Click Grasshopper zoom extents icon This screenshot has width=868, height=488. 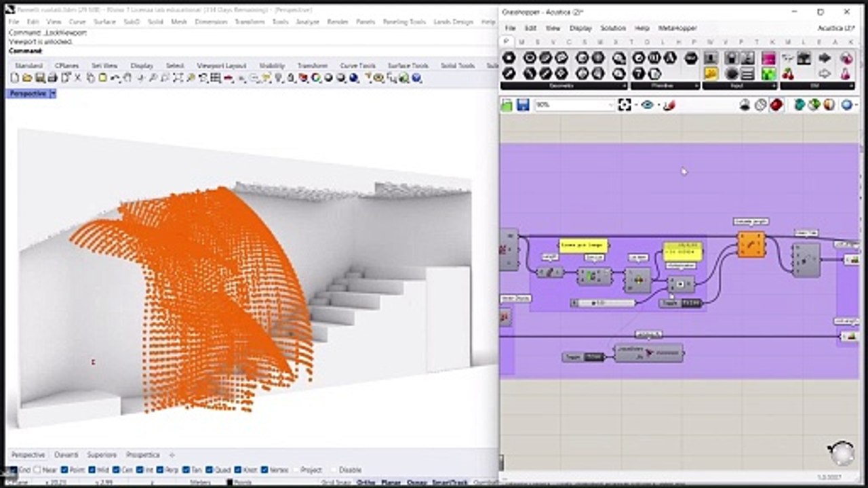tap(625, 105)
